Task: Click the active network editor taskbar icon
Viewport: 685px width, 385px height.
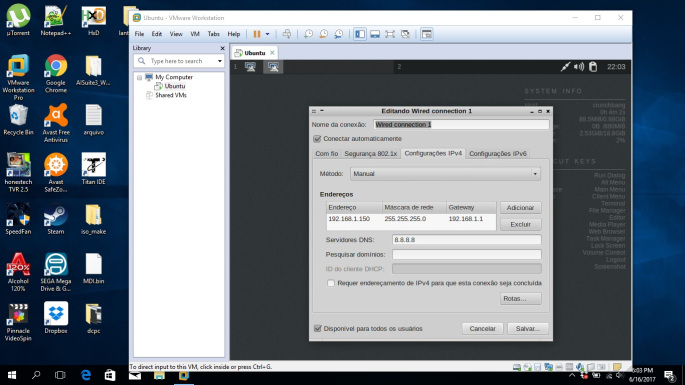Action: (273, 67)
